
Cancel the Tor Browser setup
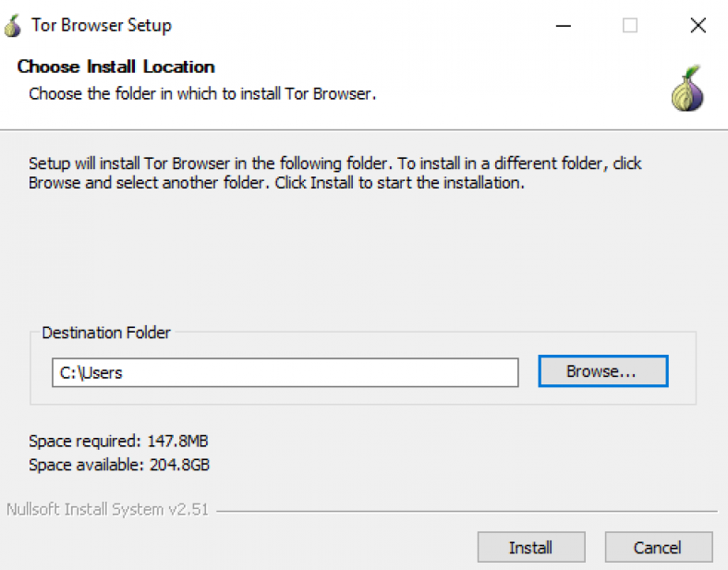[x=658, y=548]
